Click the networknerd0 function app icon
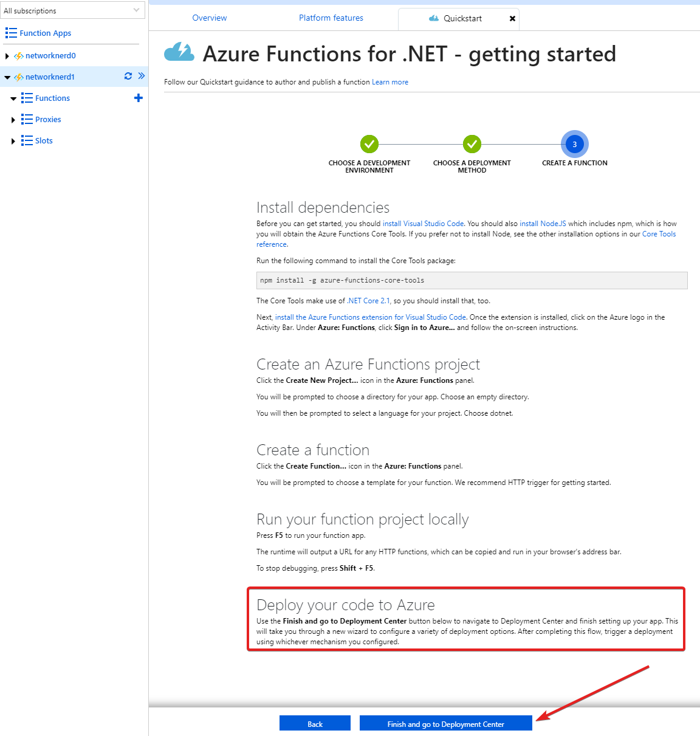 tap(19, 56)
